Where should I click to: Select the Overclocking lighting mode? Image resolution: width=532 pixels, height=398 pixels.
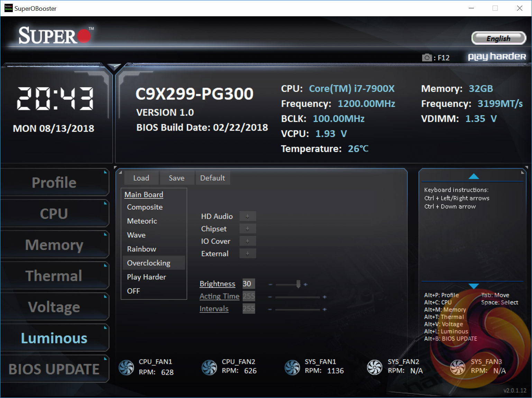point(154,263)
